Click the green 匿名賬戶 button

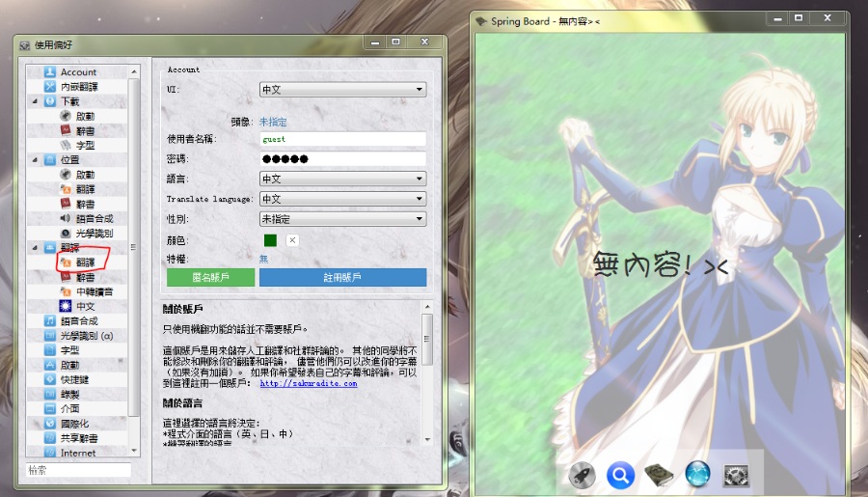pyautogui.click(x=210, y=278)
